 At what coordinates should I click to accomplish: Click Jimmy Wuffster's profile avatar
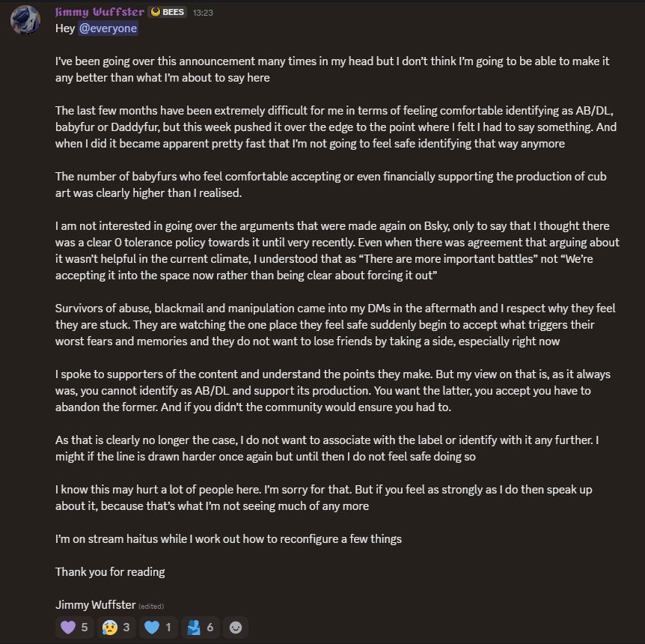[25, 19]
